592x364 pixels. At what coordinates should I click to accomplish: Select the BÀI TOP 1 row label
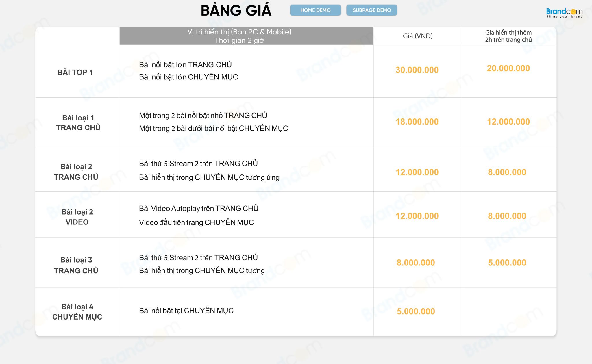75,72
